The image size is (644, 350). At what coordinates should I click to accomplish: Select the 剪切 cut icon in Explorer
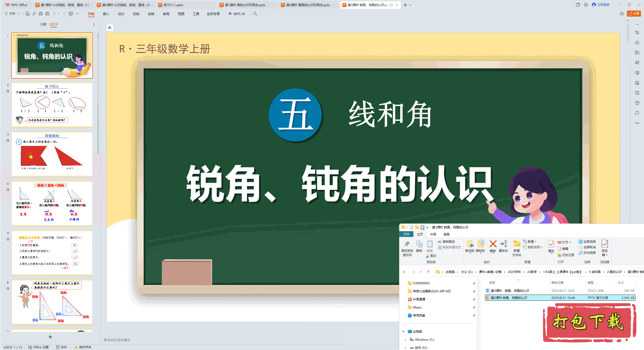431,256
